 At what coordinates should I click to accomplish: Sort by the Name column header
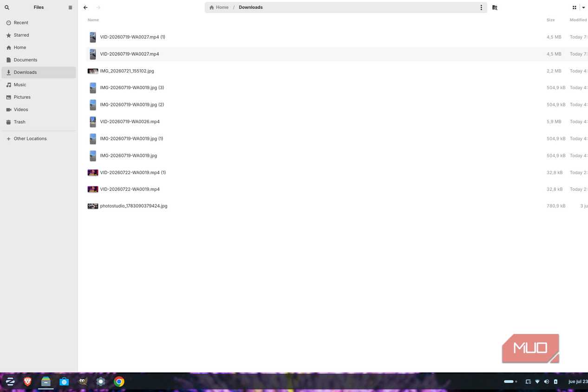[x=93, y=20]
